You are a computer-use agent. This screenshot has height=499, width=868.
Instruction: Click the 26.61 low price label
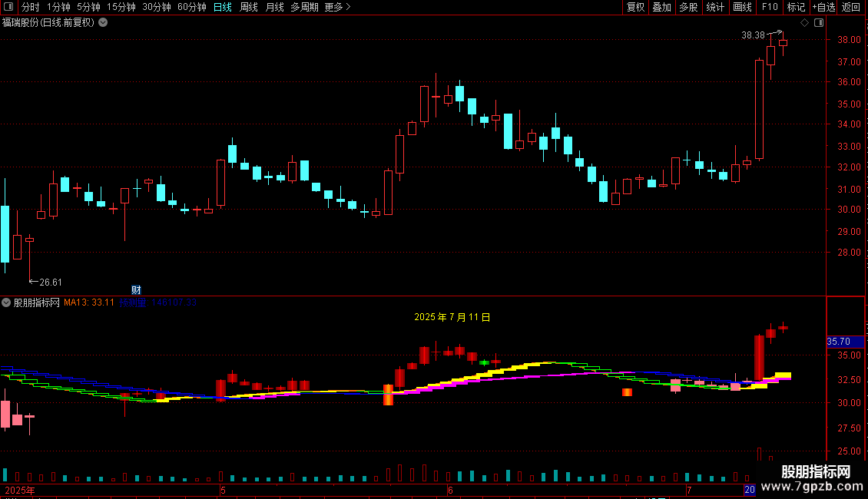[51, 283]
